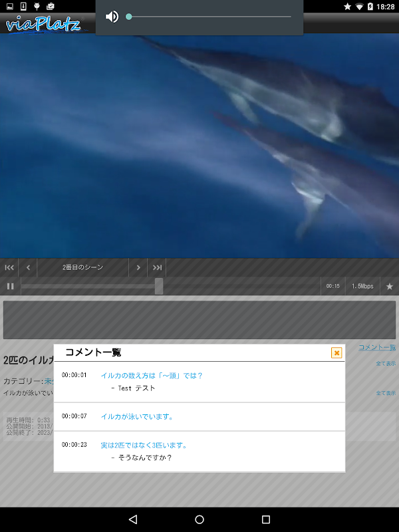Open comment 実は2匹ではなく3匹います。
Viewport: 399px width, 532px height.
(144, 445)
